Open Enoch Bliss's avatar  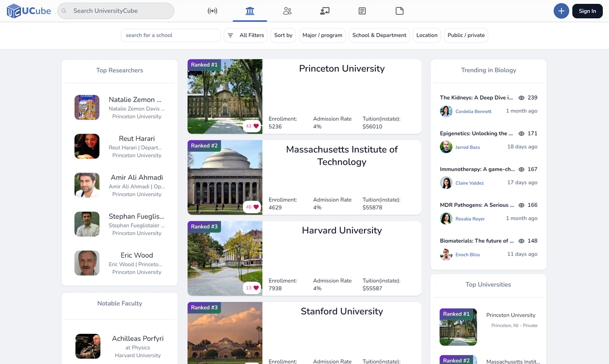point(446,254)
